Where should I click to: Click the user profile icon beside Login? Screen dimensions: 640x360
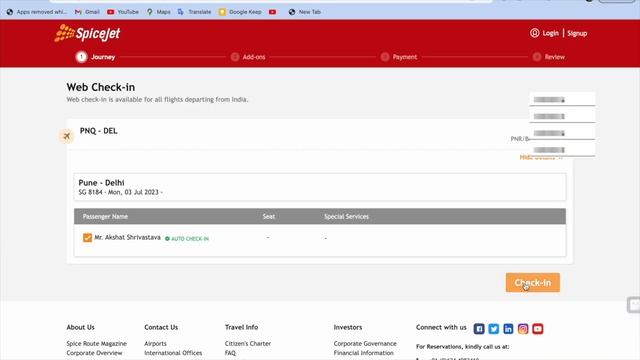click(534, 33)
